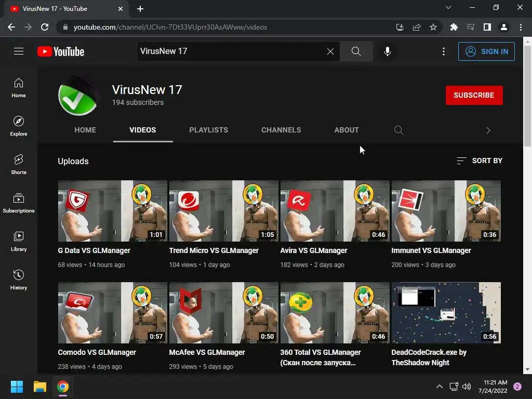Screen dimensions: 532x399
Task: Open the PLAYLISTS tab
Action: point(208,130)
